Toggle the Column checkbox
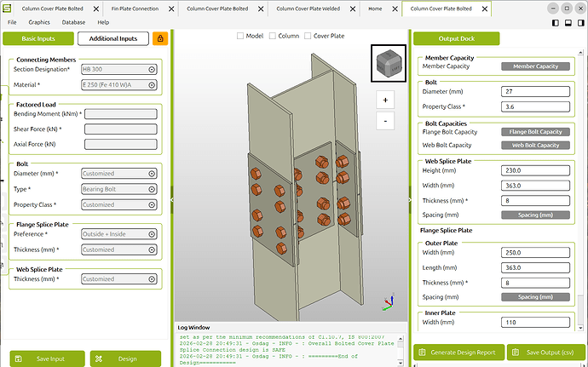Image resolution: width=588 pixels, height=367 pixels. tap(273, 36)
